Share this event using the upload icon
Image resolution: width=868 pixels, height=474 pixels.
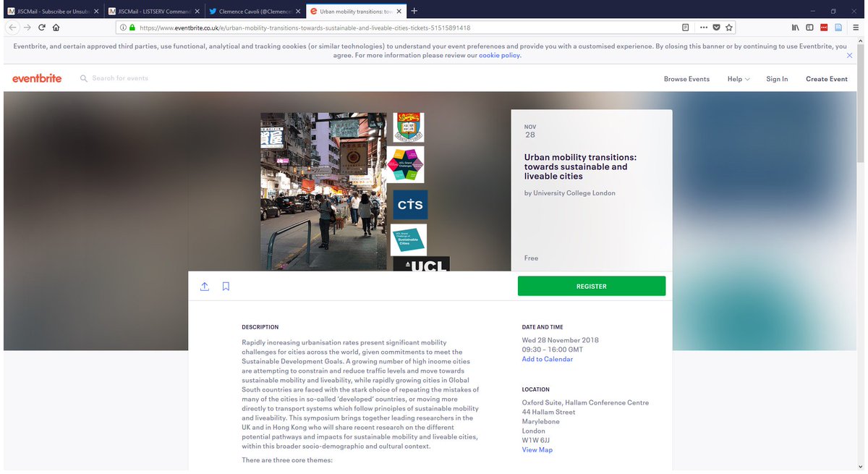pyautogui.click(x=205, y=287)
